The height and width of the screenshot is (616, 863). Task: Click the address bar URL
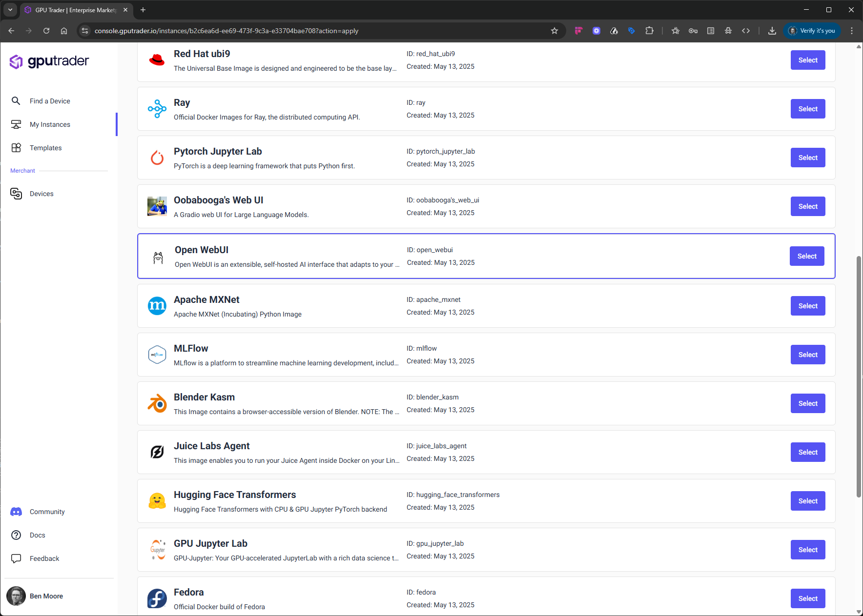[x=226, y=31]
